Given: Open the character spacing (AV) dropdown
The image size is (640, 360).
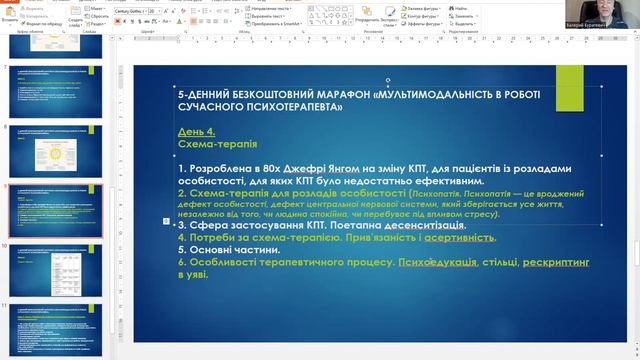Looking at the screenshot, I should tap(155, 21).
